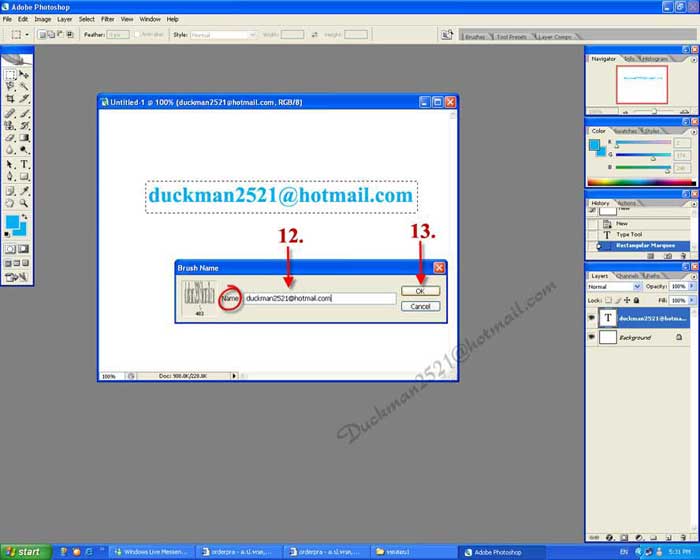The image size is (700, 560).
Task: Select the Clone Stamp tool
Action: (x=10, y=125)
